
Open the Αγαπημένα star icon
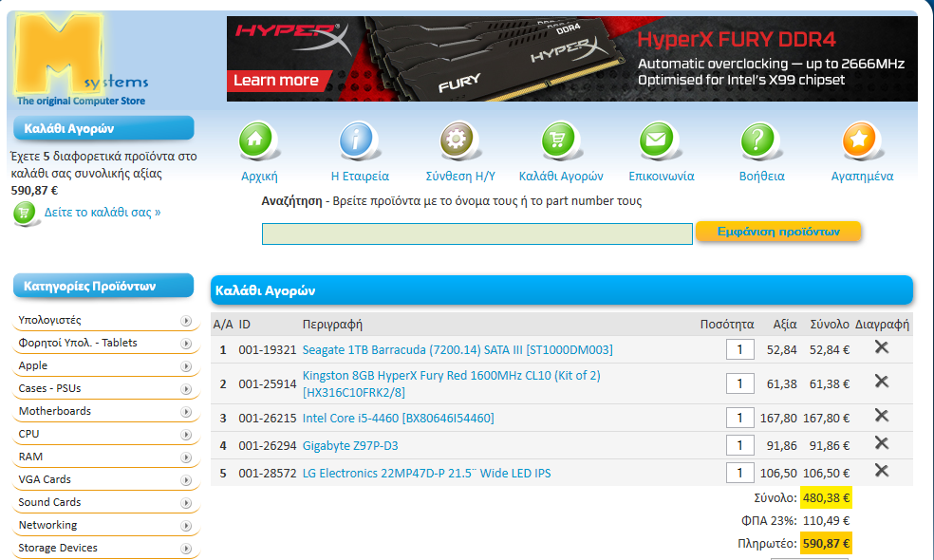860,140
